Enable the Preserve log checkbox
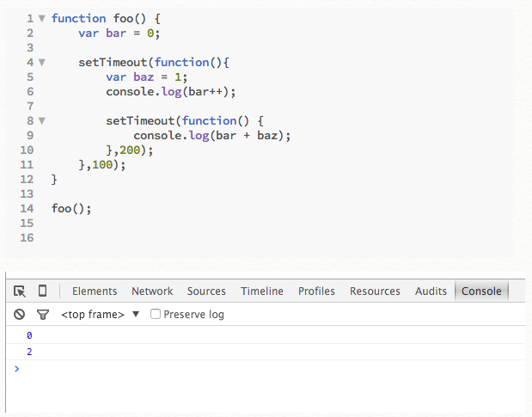Image resolution: width=532 pixels, height=417 pixels. (x=156, y=314)
